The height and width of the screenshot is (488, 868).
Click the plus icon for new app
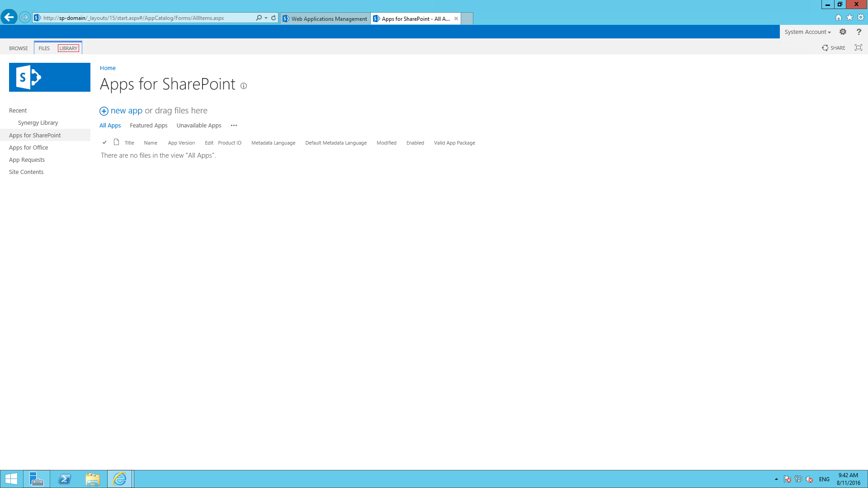(x=104, y=111)
